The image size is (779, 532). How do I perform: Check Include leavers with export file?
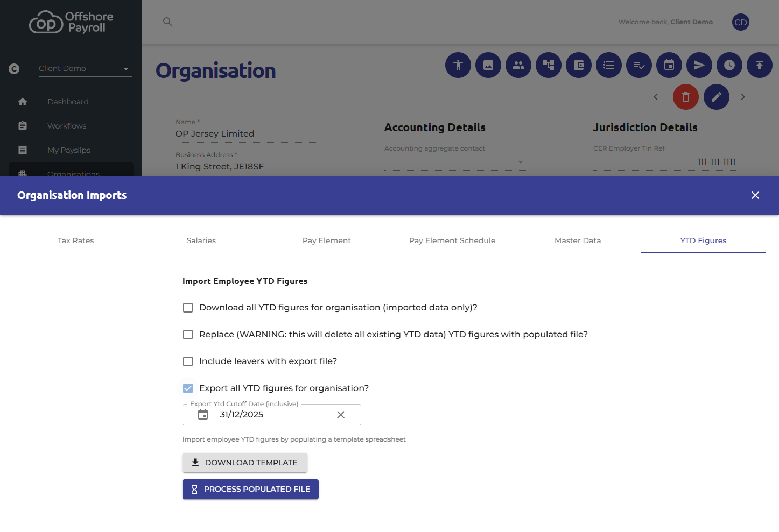pyautogui.click(x=188, y=361)
